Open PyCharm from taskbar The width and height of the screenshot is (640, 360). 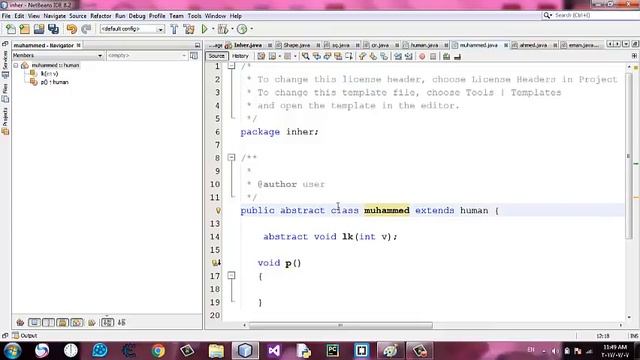[x=333, y=351]
